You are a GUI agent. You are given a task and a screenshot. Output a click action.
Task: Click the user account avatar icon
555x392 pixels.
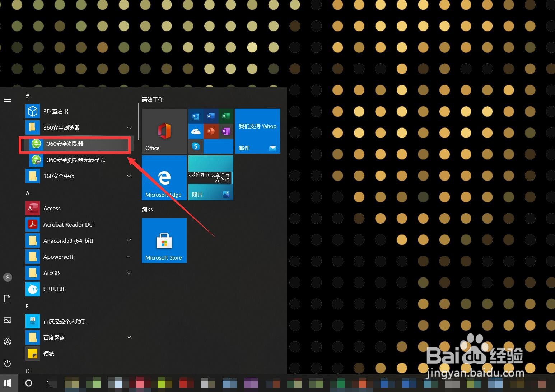click(x=8, y=277)
